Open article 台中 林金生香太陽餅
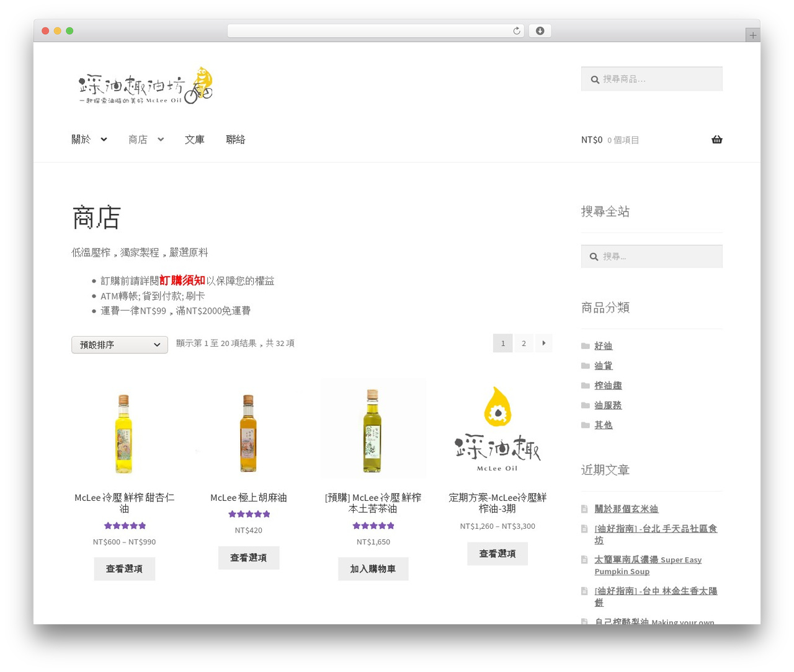Viewport: 794px width, 672px height. click(x=656, y=596)
